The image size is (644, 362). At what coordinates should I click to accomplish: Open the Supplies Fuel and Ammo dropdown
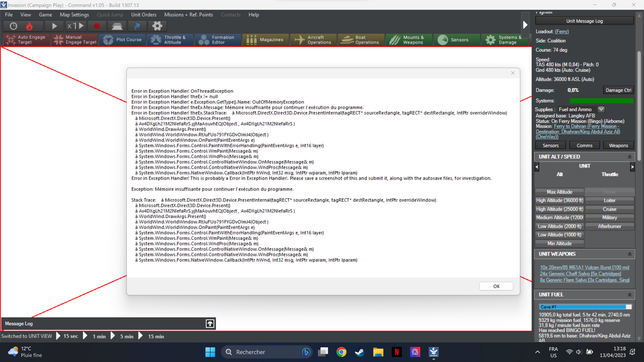coord(601,109)
